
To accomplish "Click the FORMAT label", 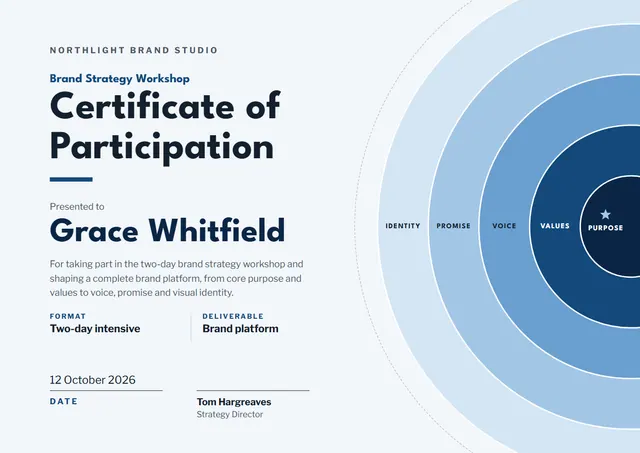I will point(68,316).
